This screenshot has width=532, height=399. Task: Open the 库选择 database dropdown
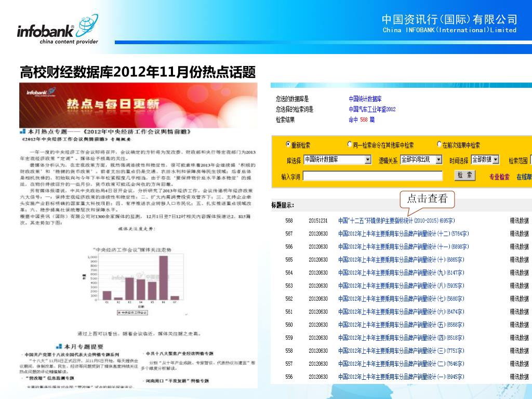338,159
